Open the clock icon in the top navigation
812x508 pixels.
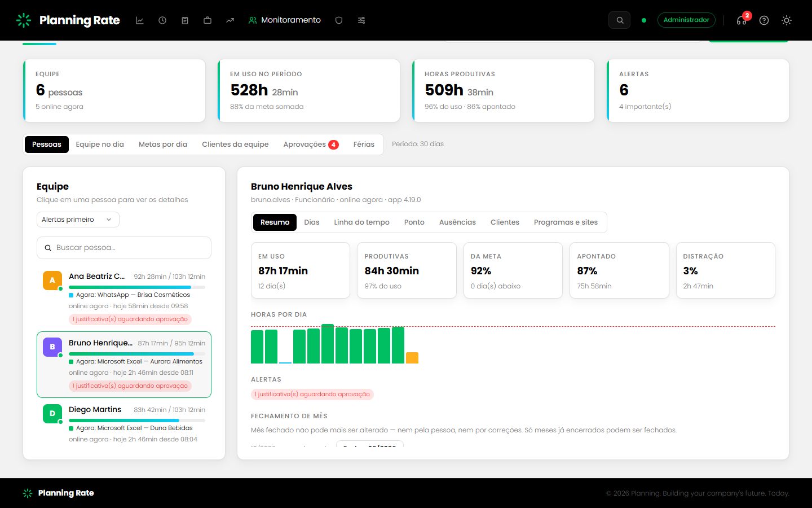162,20
